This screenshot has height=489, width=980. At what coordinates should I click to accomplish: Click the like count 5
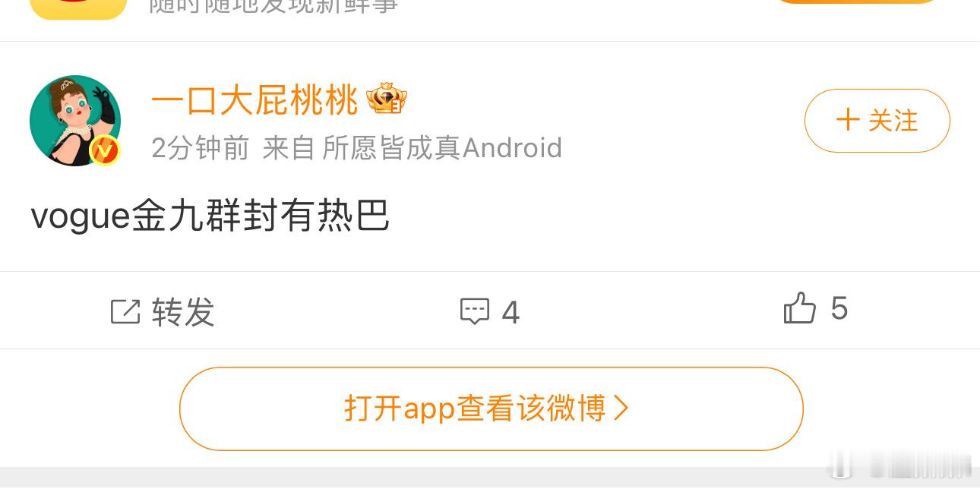[839, 309]
